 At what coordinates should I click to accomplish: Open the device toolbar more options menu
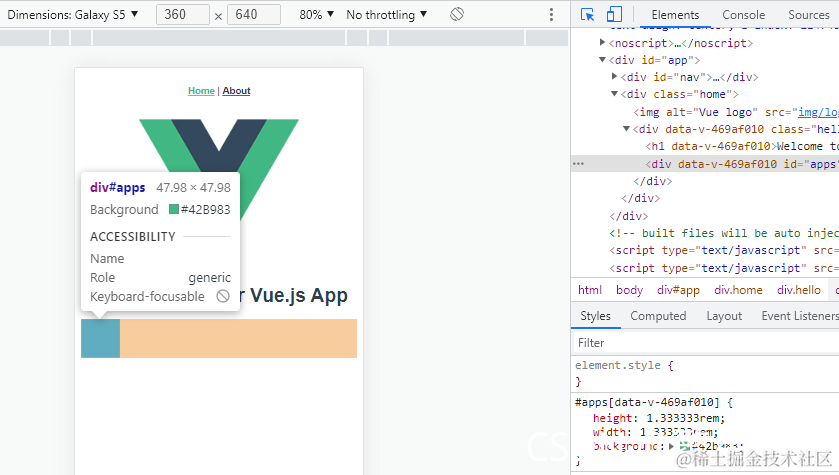pos(551,14)
